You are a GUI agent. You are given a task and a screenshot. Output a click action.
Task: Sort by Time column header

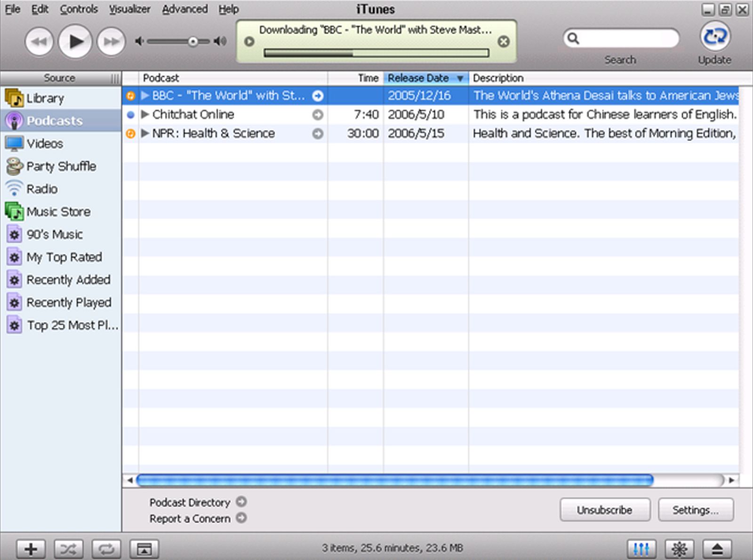click(356, 78)
